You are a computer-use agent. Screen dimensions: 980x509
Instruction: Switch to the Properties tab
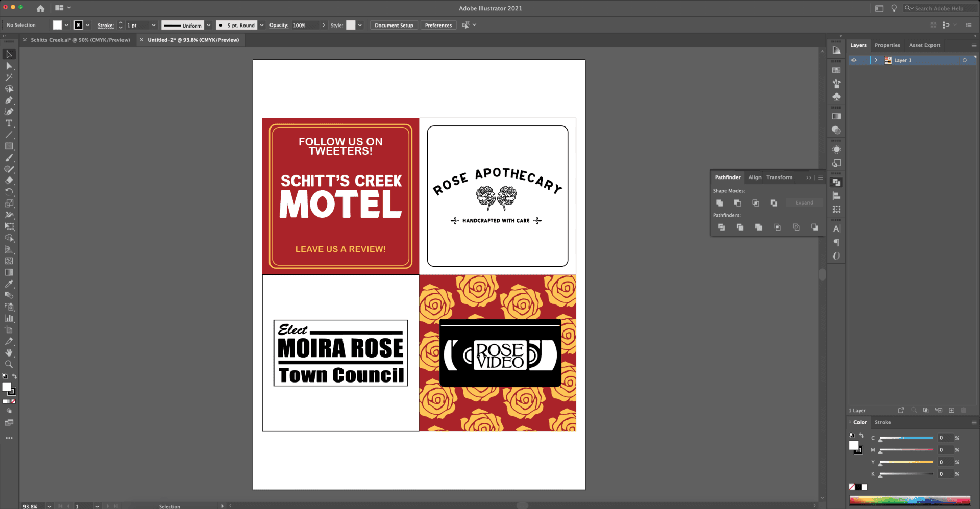point(887,45)
